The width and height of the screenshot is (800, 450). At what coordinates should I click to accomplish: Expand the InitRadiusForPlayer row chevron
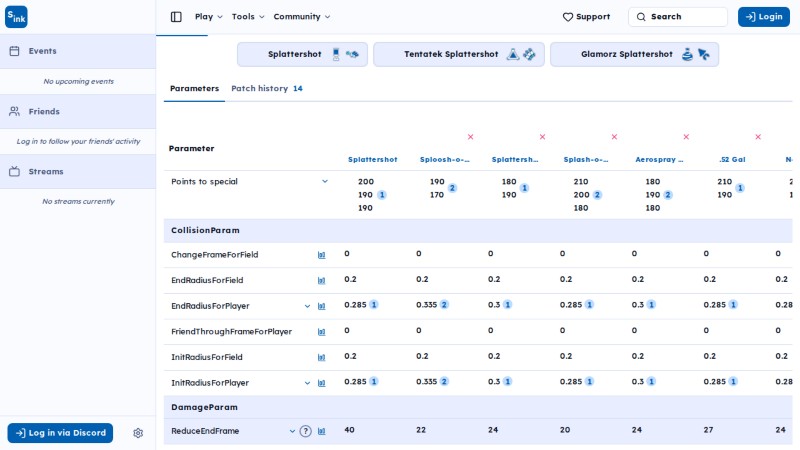tap(307, 383)
